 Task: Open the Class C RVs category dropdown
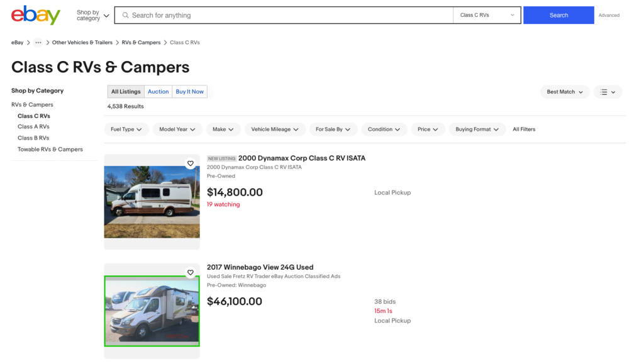[x=487, y=15]
